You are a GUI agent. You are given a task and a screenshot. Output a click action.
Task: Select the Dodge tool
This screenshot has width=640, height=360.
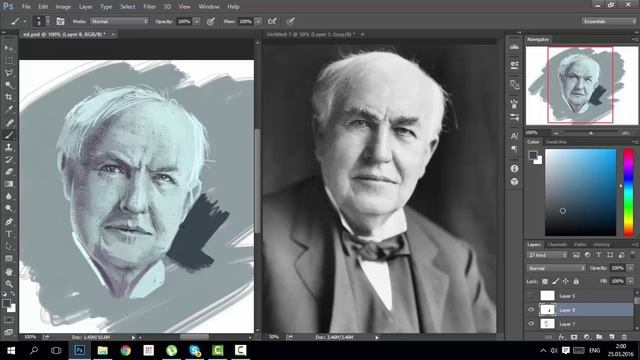point(9,209)
